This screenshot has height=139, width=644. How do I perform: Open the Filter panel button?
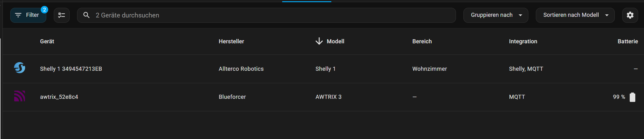[x=28, y=15]
